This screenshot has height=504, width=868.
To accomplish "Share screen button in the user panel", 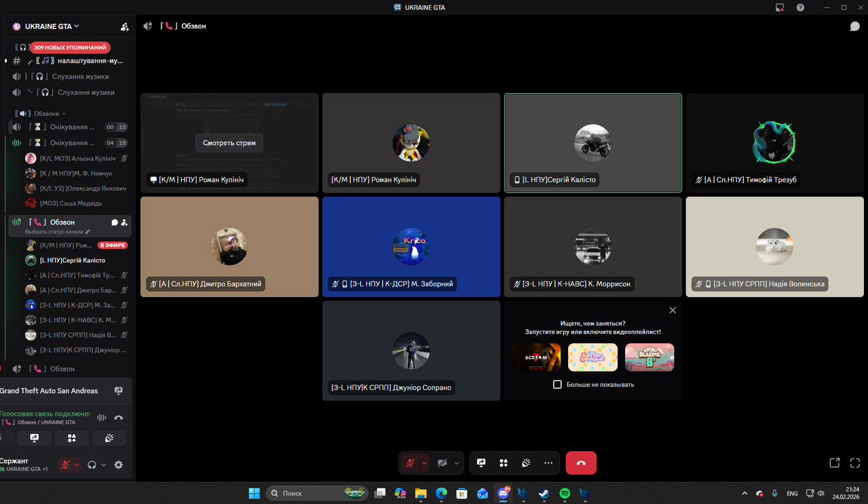I will pos(35,438).
